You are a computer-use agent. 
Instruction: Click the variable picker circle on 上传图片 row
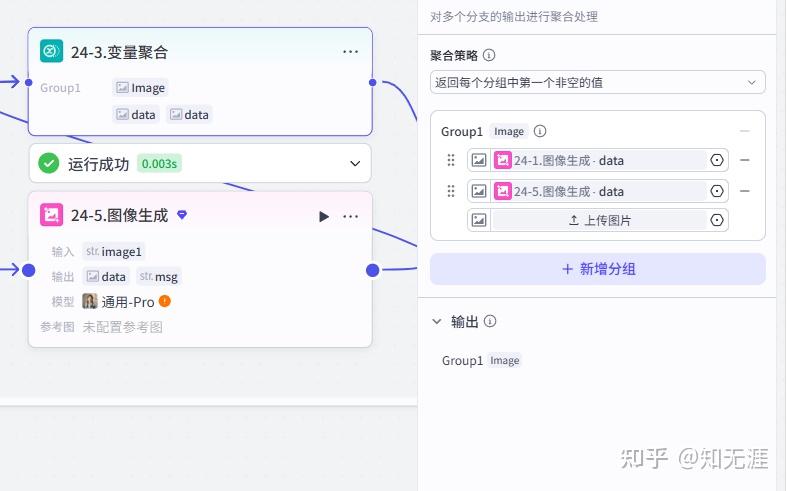coord(717,220)
